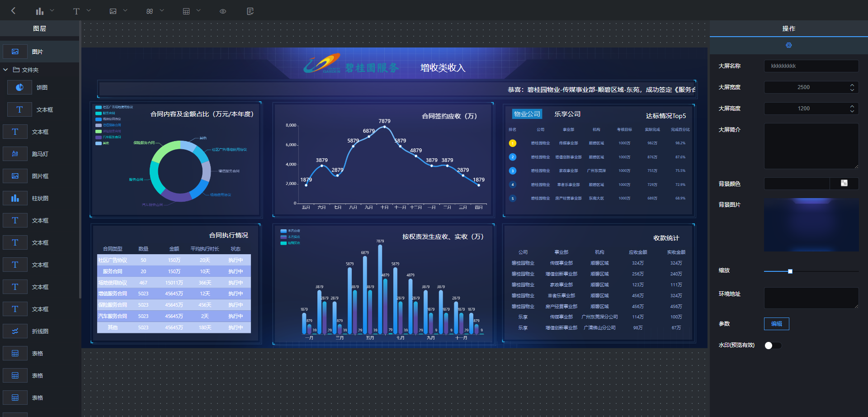Switch to the 乐享公司 tab
Screen dimensions: 868x417
click(x=567, y=114)
